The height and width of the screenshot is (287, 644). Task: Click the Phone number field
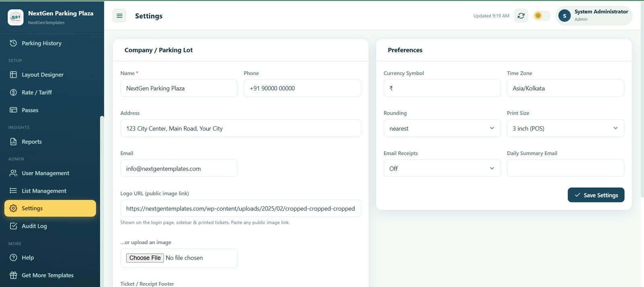point(302,88)
